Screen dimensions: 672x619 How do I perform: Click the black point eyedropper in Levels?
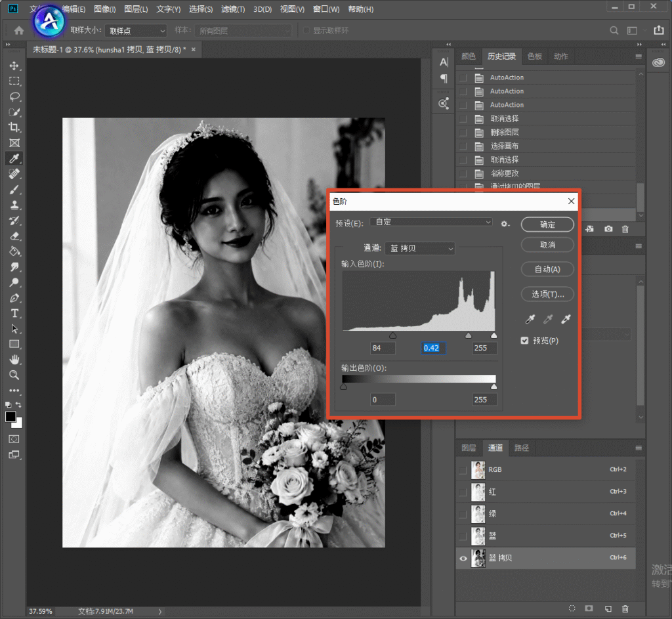click(x=530, y=319)
